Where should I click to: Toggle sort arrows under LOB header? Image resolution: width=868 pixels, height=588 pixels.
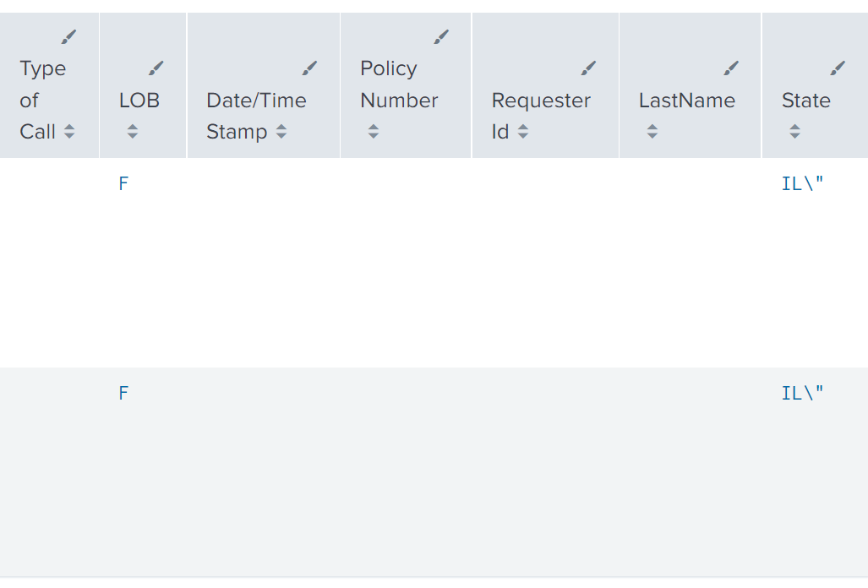coord(133,132)
